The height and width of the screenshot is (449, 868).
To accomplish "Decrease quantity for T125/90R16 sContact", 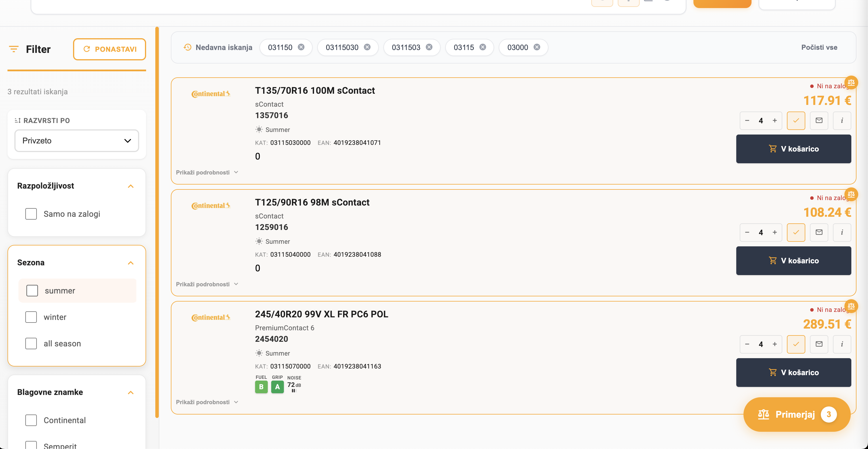I will pos(747,233).
